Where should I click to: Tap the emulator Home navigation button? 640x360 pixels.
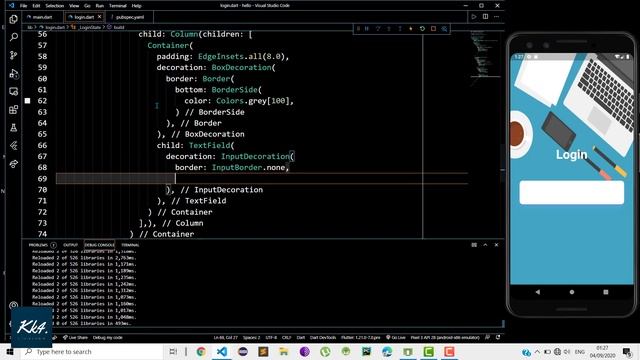[572, 292]
